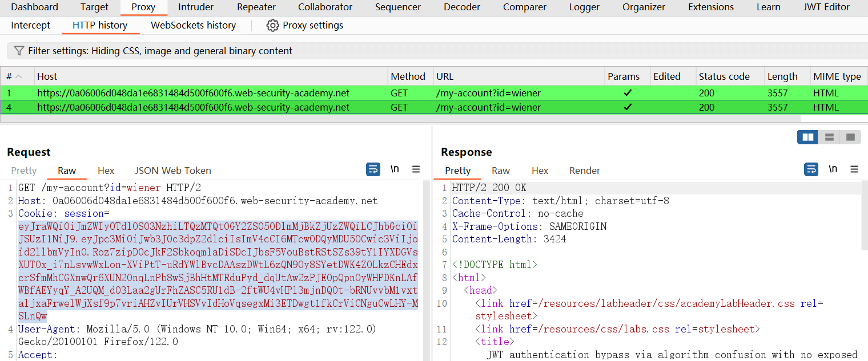
Task: Toggle word wrap icon in Response panel
Action: pyautogui.click(x=811, y=169)
